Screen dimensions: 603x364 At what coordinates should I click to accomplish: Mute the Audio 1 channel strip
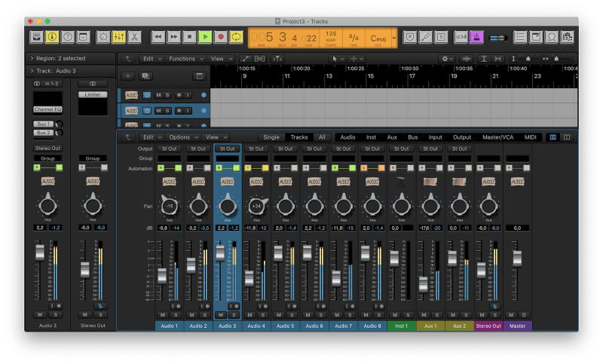point(163,315)
